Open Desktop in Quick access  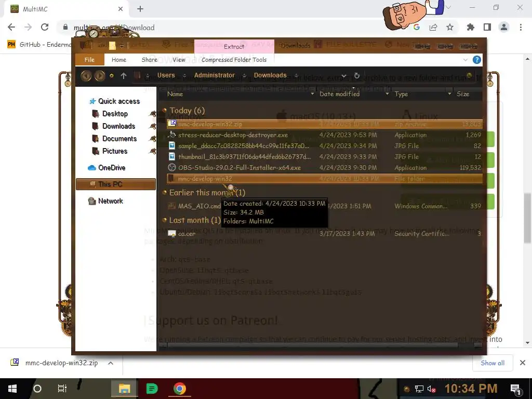click(x=115, y=114)
